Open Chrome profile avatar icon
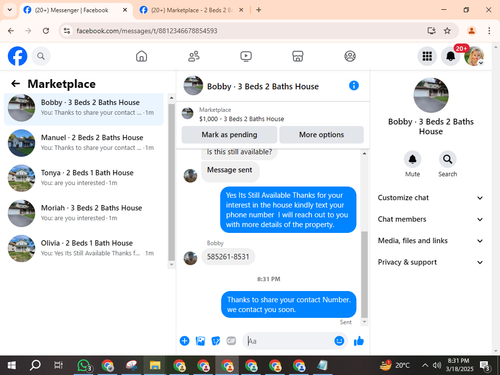 click(471, 31)
